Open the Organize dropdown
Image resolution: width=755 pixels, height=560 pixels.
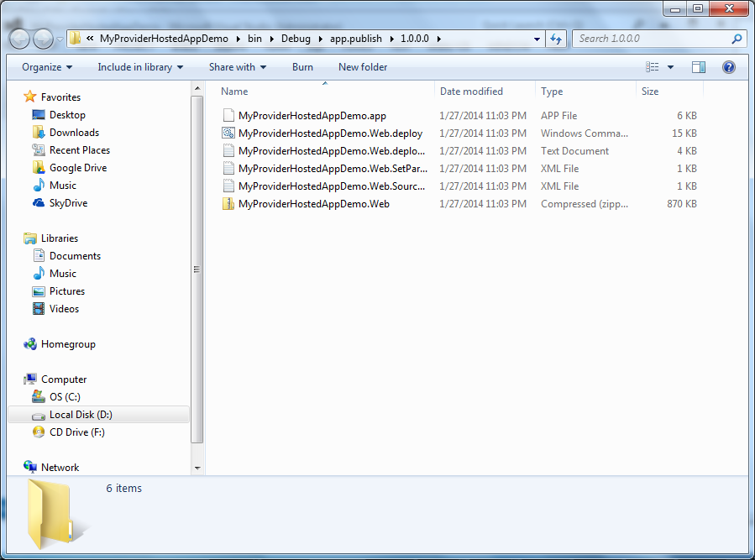47,67
